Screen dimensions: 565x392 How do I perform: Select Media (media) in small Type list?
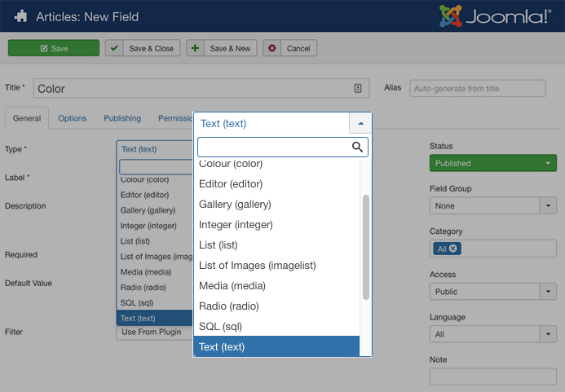click(155, 271)
